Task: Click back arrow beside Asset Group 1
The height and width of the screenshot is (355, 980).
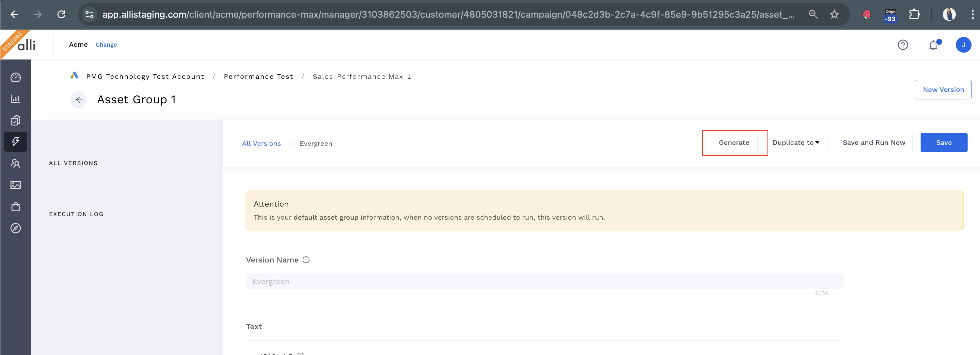Action: (x=79, y=100)
